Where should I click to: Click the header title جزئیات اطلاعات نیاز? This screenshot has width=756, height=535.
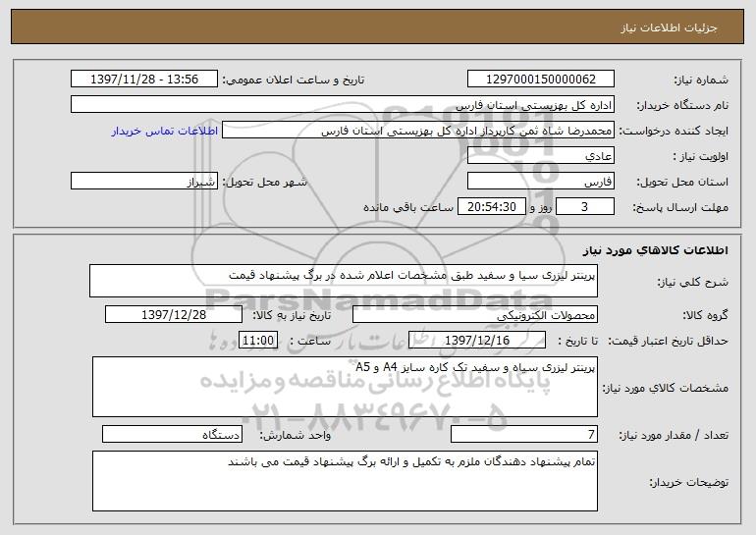670,27
